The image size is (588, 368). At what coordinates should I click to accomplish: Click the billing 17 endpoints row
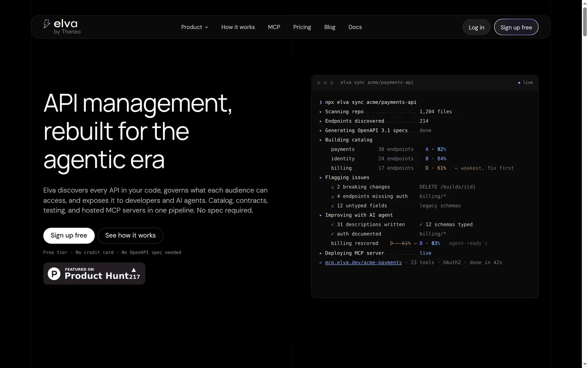(422, 168)
